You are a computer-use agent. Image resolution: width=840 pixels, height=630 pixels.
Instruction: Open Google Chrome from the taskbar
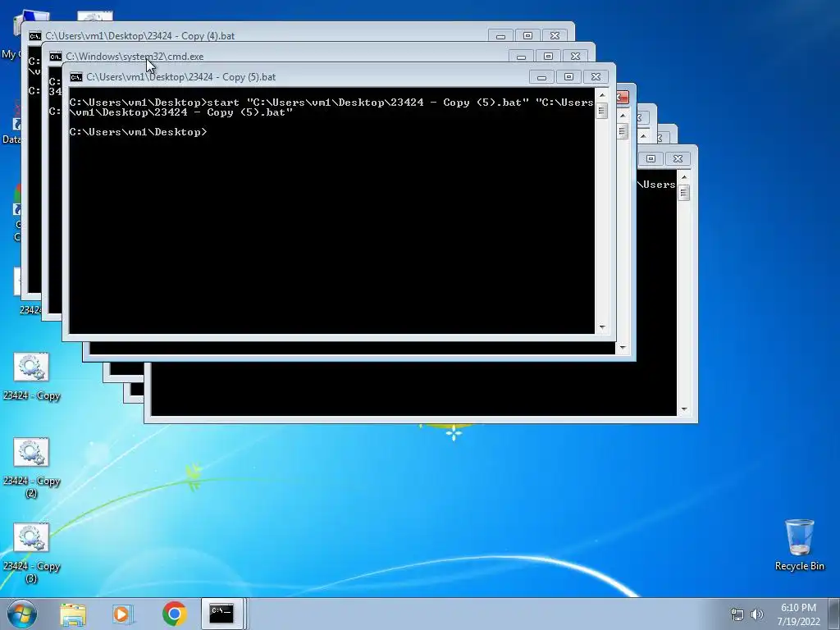(174, 614)
